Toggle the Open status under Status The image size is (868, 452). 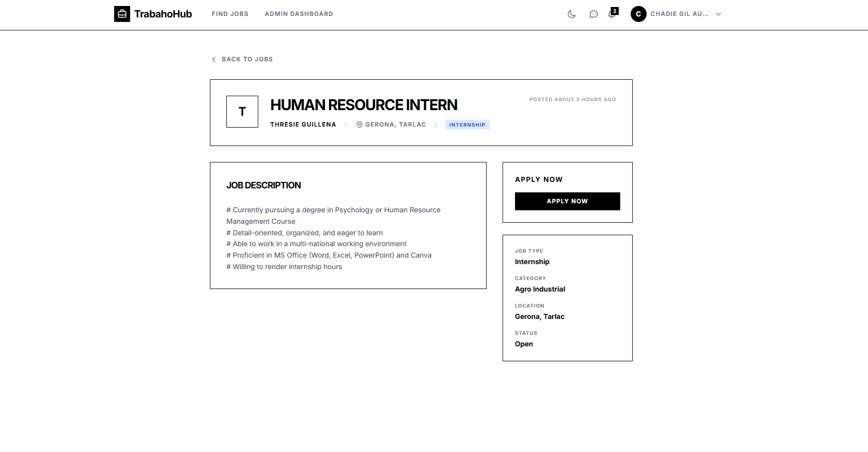(523, 344)
